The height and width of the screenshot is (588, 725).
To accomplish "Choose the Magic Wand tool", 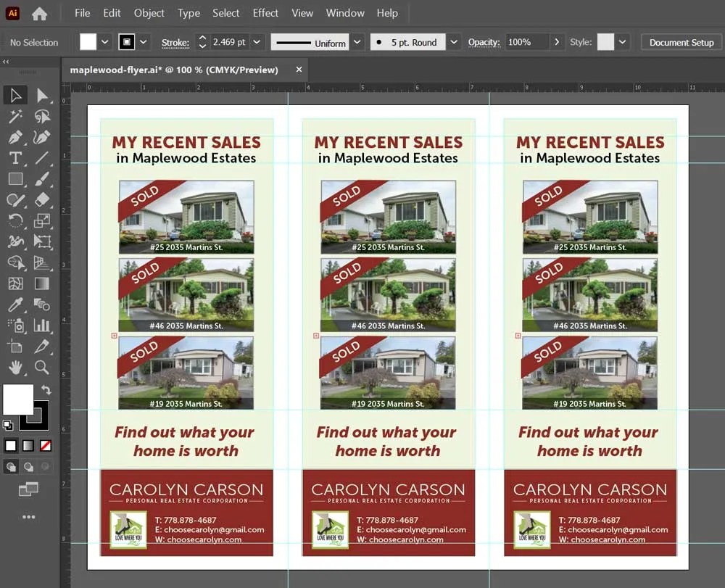I will (15, 115).
